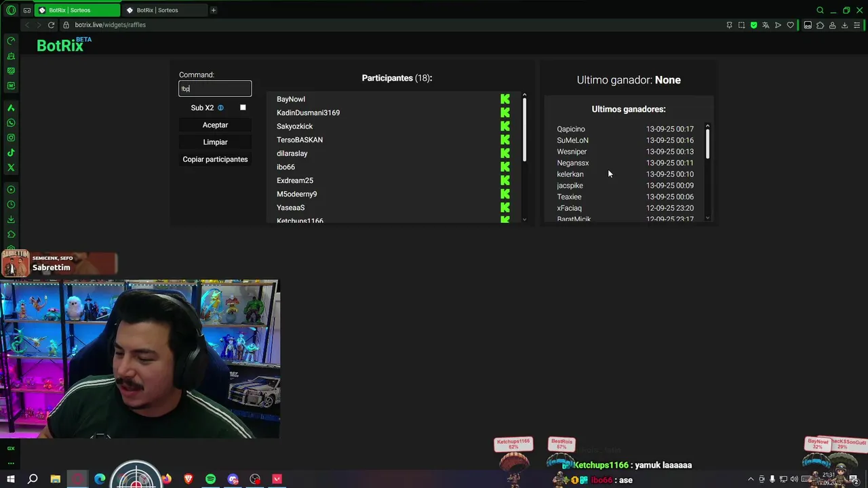Click Copiar participantes button
The image size is (868, 488).
point(215,159)
